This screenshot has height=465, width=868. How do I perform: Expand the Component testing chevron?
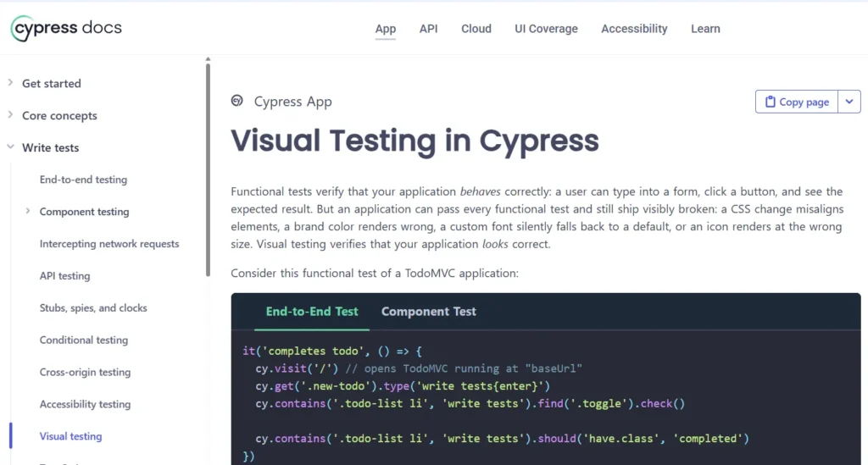[28, 211]
